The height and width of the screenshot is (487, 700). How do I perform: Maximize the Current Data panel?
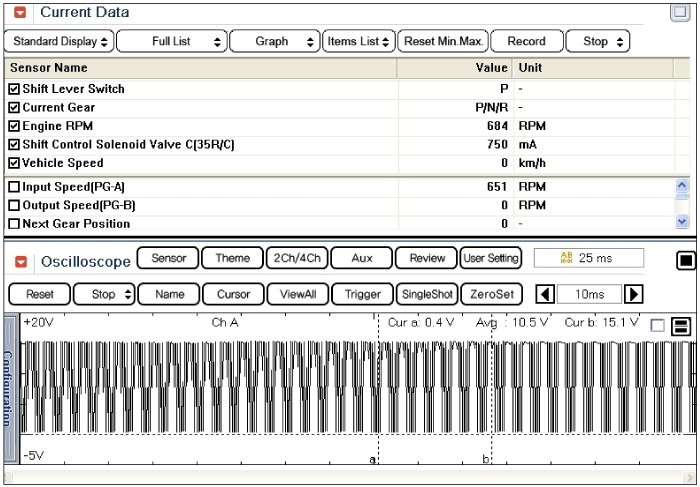click(680, 12)
